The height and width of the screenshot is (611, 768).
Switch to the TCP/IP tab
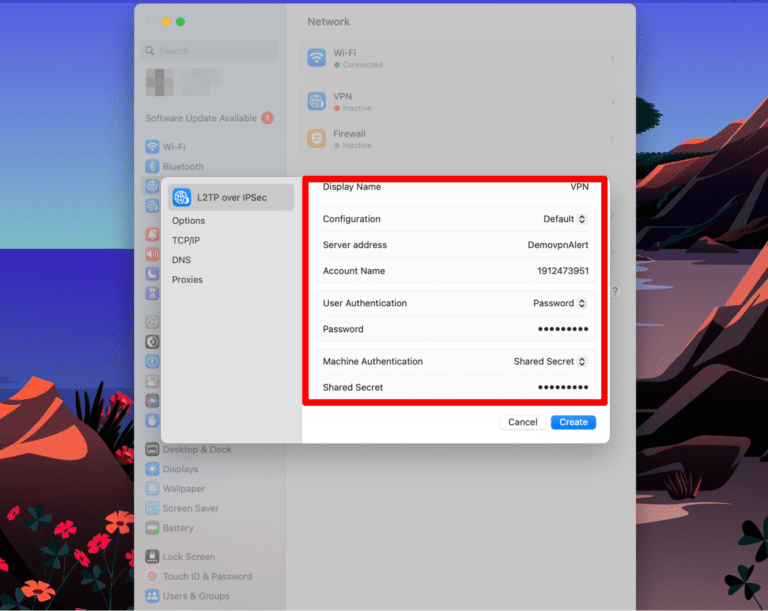point(186,240)
